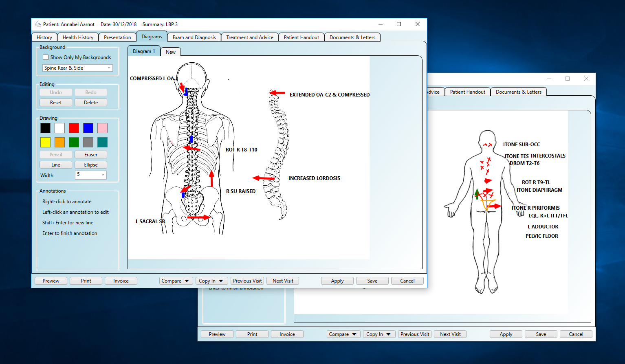This screenshot has width=625, height=364.
Task: Switch to the Exam and Diagnosis tab
Action: pos(194,37)
